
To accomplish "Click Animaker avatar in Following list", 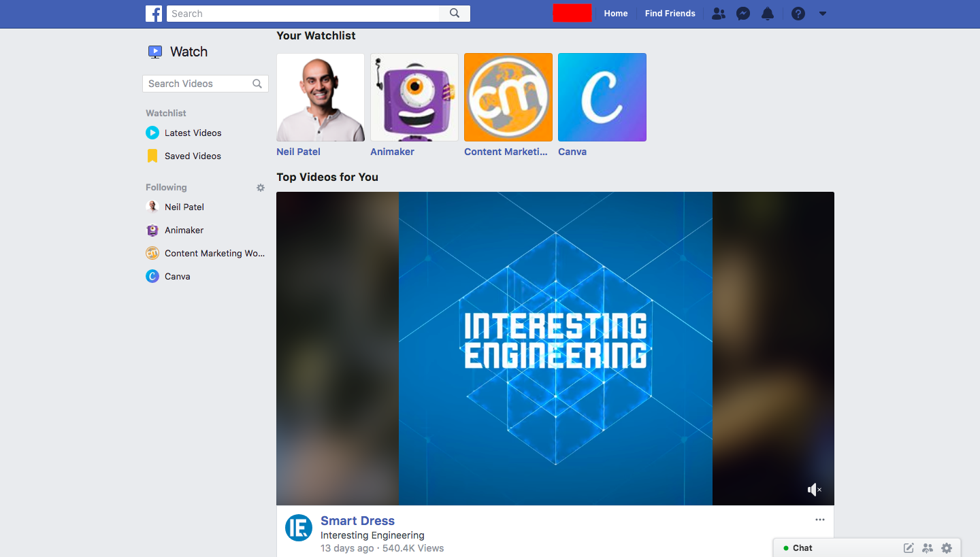I will 152,230.
